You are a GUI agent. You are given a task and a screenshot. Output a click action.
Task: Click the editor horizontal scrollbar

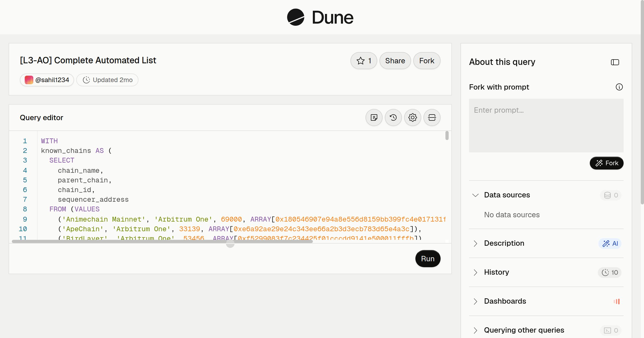click(x=162, y=241)
